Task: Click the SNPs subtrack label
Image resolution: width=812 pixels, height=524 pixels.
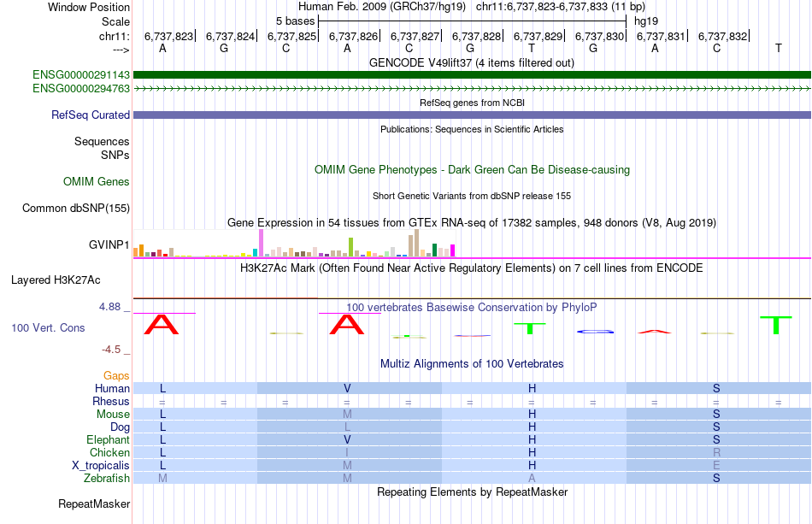Action: [115, 155]
